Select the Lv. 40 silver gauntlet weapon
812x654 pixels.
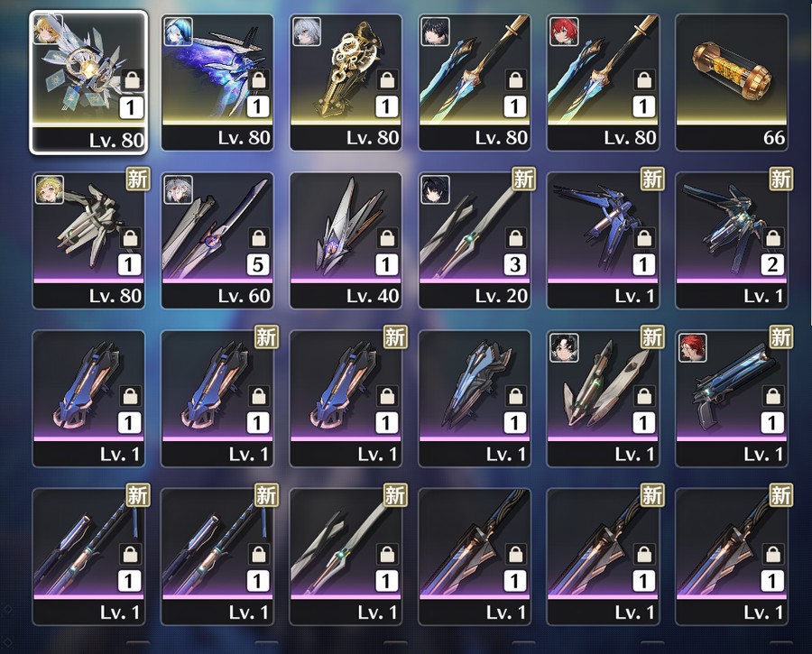346,241
